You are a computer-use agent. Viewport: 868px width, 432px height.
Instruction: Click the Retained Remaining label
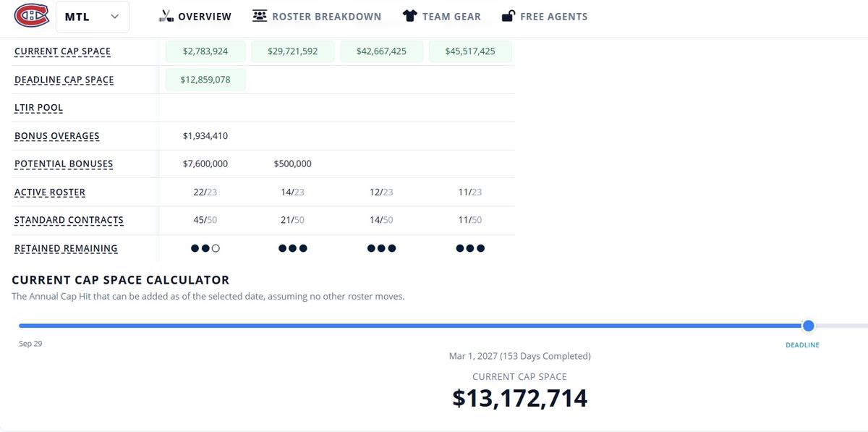point(66,248)
